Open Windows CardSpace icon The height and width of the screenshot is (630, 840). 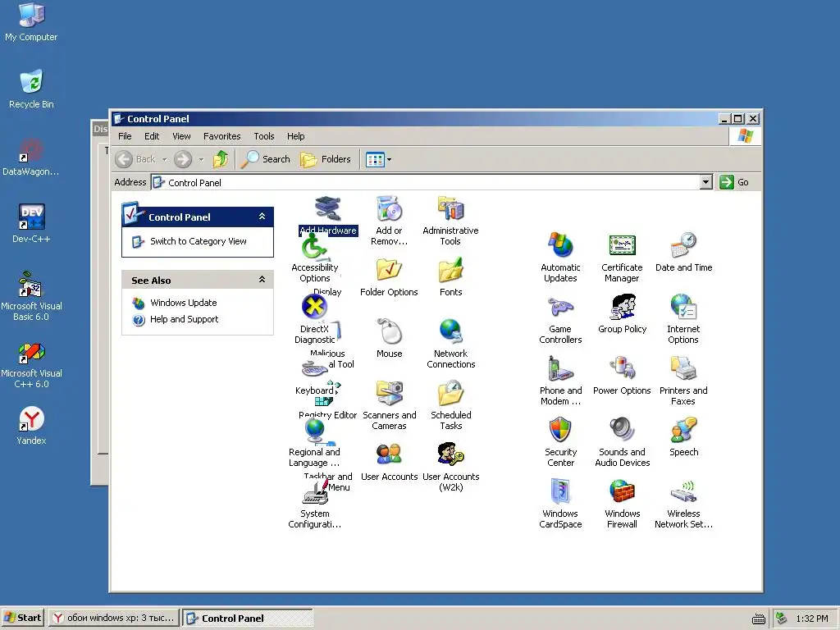pos(560,492)
